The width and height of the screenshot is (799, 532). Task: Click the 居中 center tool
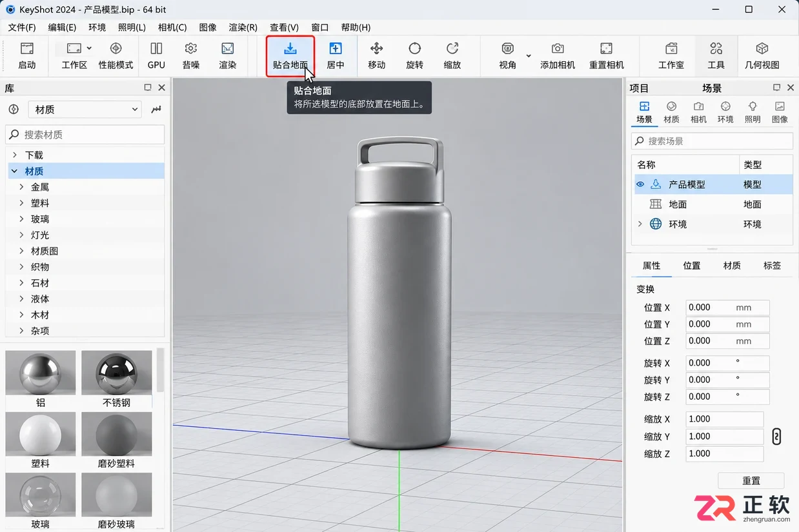coord(336,56)
